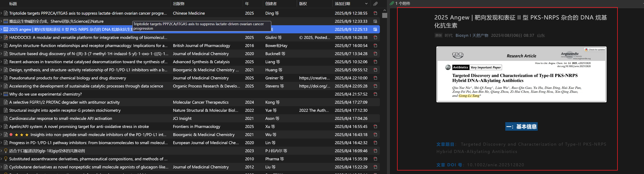Expand Progress in PD-1/PD-L1 pathway inhibitors item
644x174 pixels.
(x=1, y=143)
